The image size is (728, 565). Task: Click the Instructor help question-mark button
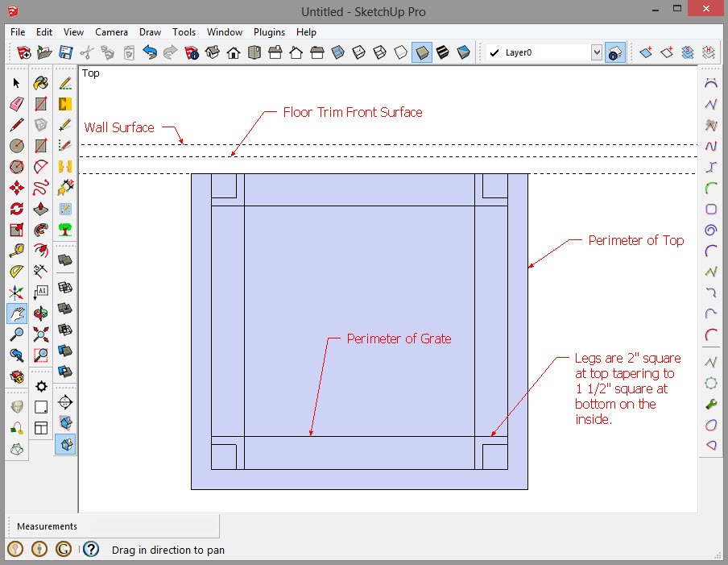click(91, 550)
